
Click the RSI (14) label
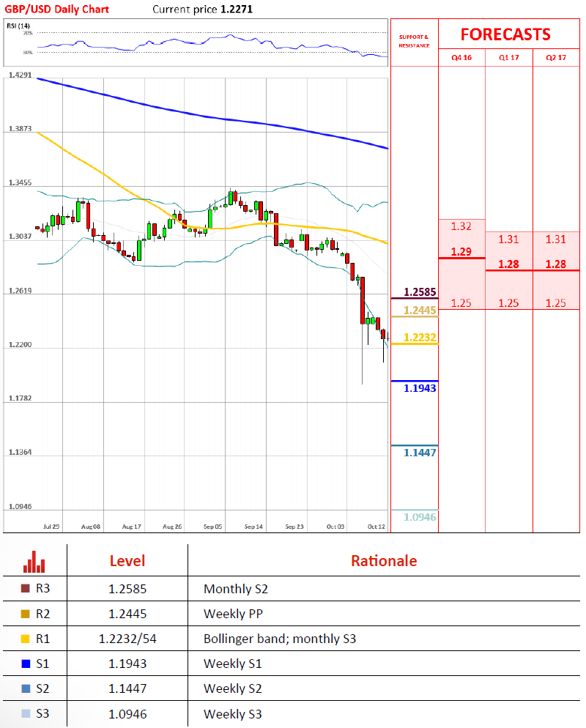tap(18, 26)
